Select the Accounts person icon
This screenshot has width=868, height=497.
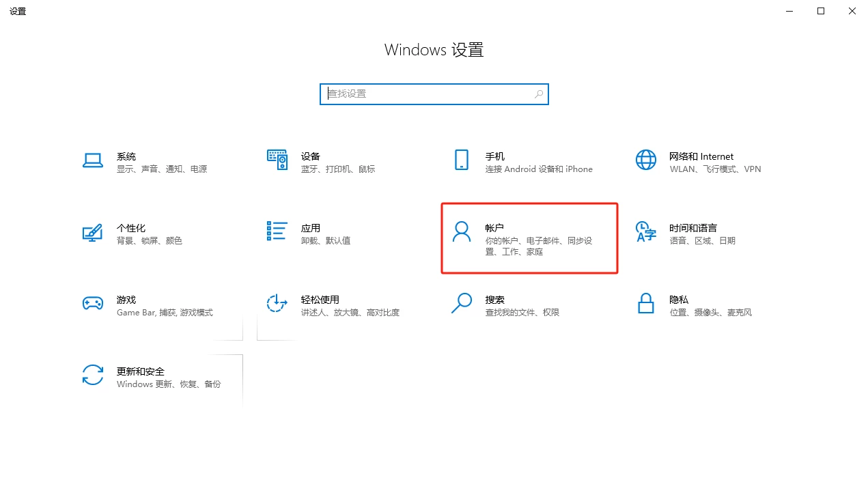tap(462, 231)
